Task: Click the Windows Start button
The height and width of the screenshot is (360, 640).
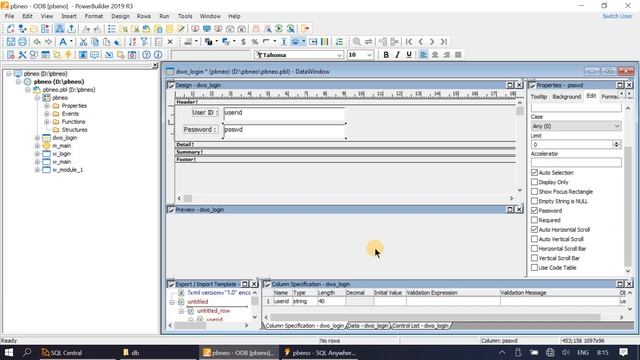Action: (x=9, y=353)
